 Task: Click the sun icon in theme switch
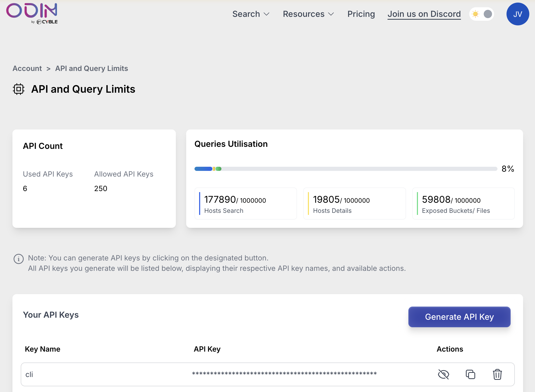(x=475, y=14)
